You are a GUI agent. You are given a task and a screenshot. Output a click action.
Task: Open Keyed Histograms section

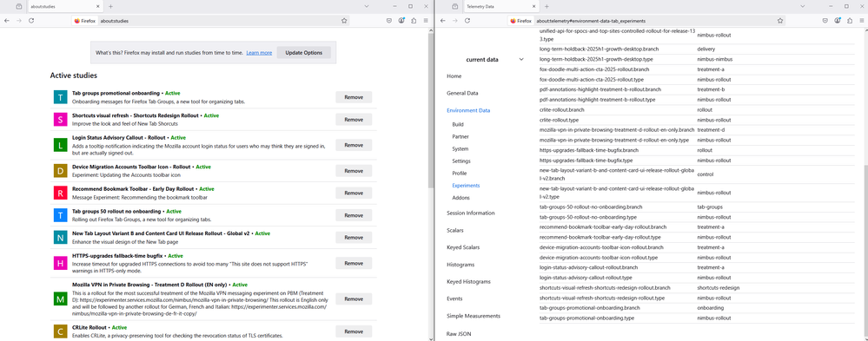pyautogui.click(x=468, y=282)
